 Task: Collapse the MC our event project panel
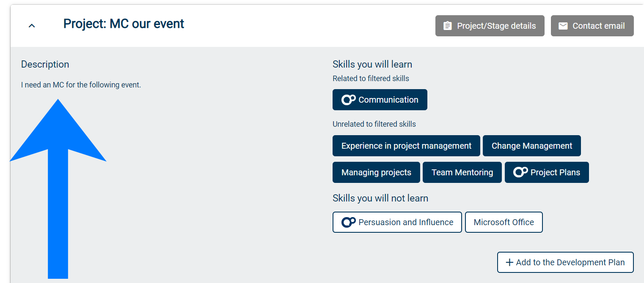click(x=32, y=26)
